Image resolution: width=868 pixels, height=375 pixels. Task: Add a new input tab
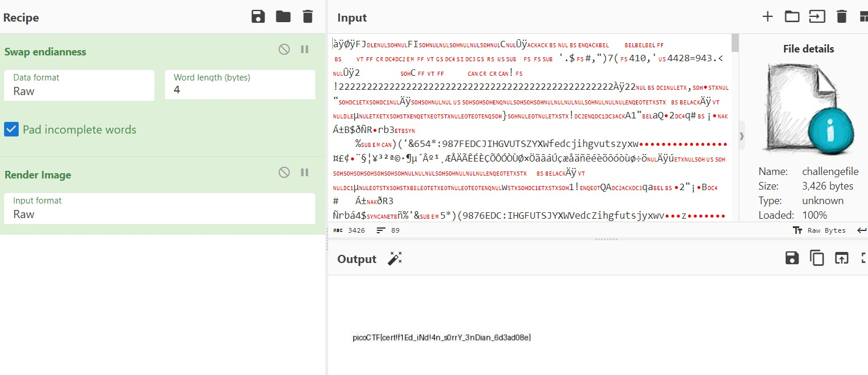767,17
